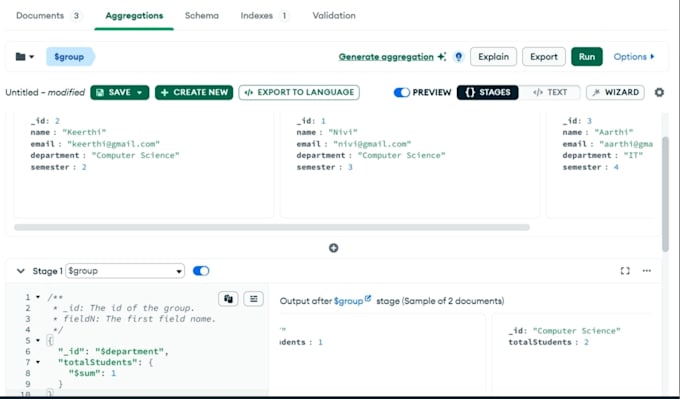Expand Stage 1 to fullscreen icon
Screen dimensions: 680x399
tap(625, 271)
